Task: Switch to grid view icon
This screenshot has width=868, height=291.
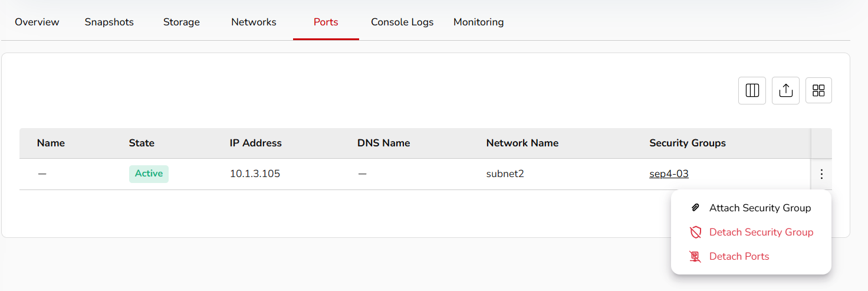Action: point(818,90)
